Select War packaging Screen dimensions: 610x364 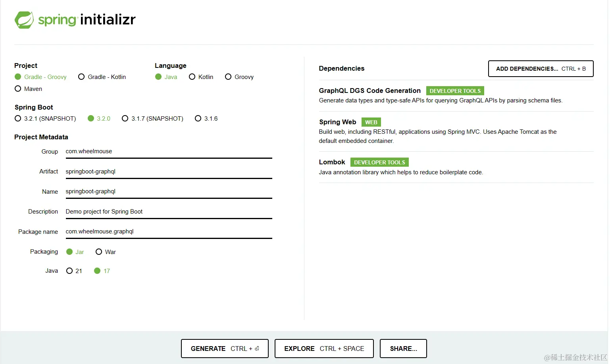pyautogui.click(x=106, y=252)
